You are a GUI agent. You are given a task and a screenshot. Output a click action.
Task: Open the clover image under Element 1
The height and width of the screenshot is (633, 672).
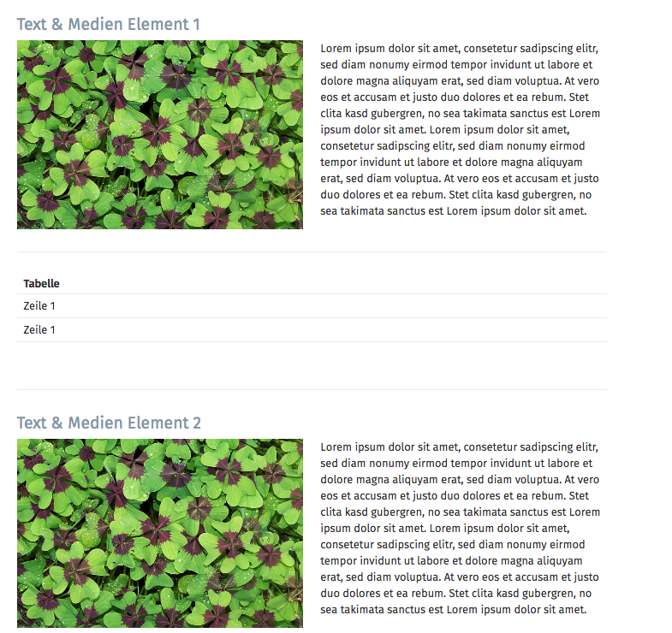coord(160,134)
